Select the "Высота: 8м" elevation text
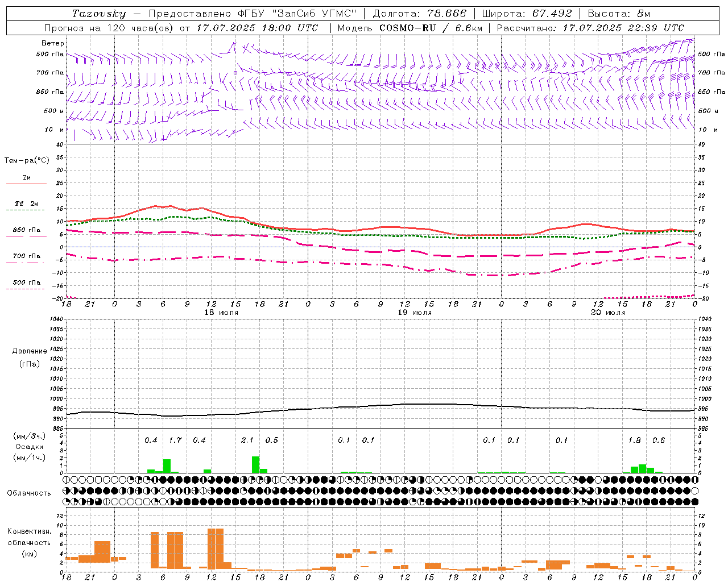 point(619,14)
